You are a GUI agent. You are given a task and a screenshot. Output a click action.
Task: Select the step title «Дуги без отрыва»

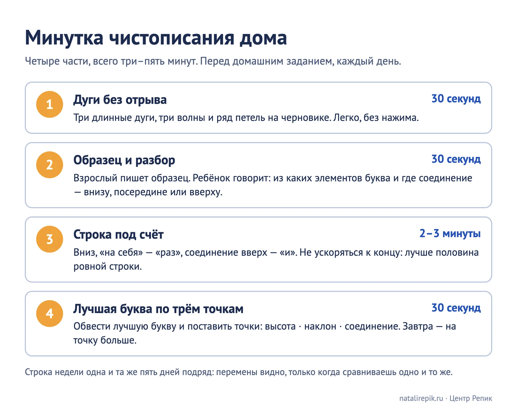[120, 100]
